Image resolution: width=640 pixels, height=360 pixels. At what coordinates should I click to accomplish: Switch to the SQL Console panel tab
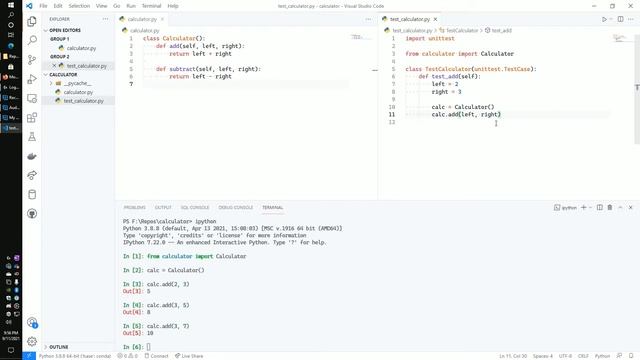coord(195,207)
